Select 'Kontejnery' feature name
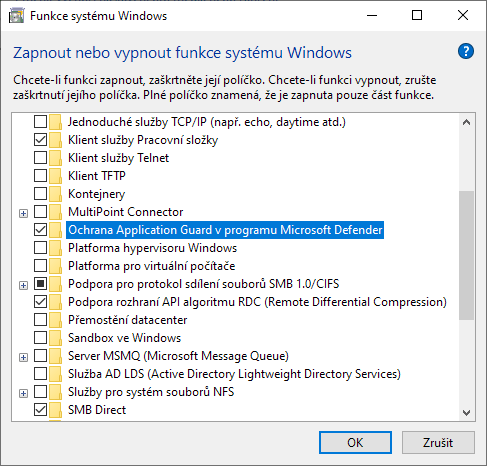The image size is (487, 466). 96,194
